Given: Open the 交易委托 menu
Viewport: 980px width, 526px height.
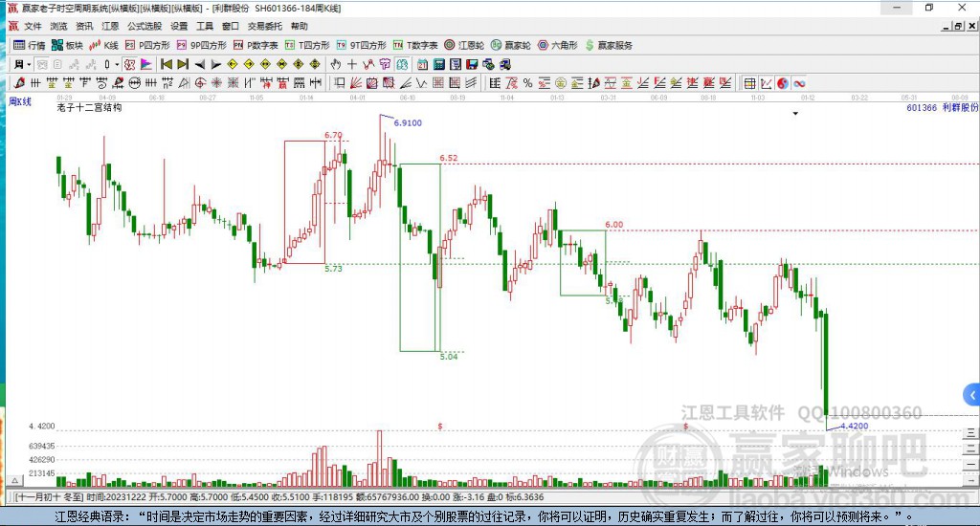Looking at the screenshot, I should tap(264, 26).
